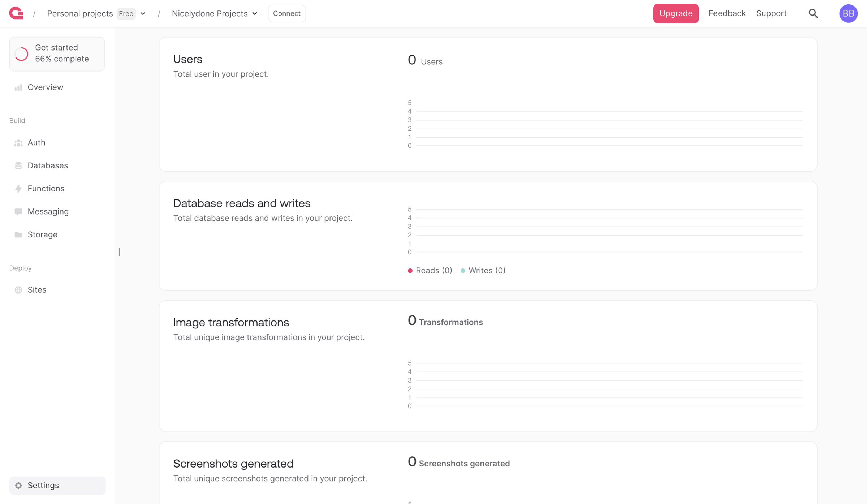Open the Feedback link
This screenshot has width=867, height=504.
727,13
